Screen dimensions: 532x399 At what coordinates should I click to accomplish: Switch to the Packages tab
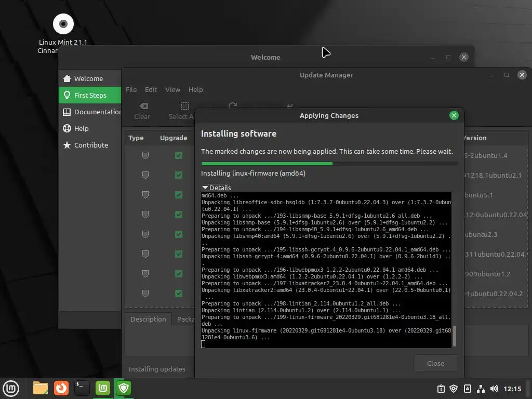184,320
